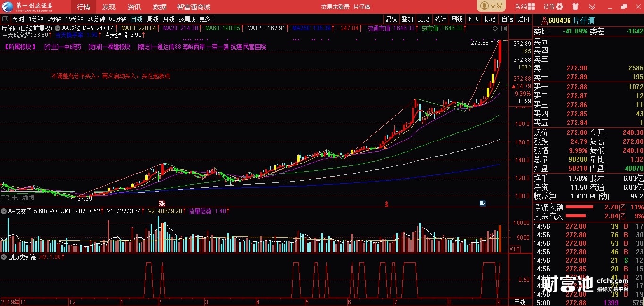The width and height of the screenshot is (644, 306).
Task: Click the 净流入额 red bar
Action: [579, 207]
